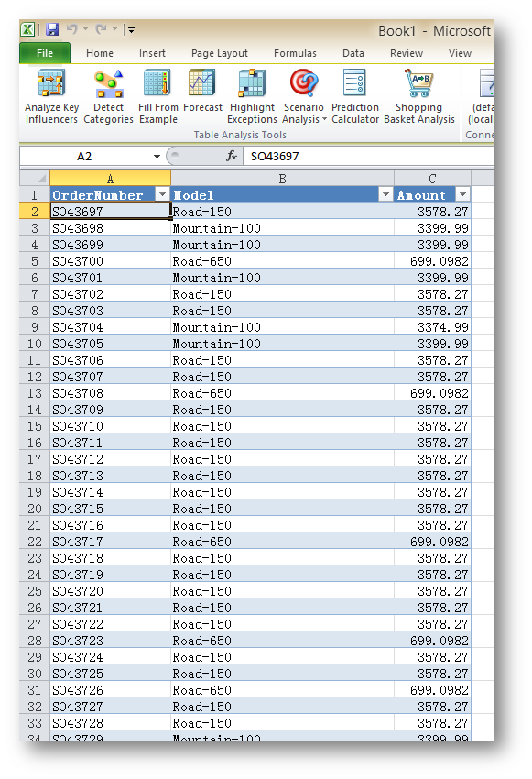Expand the Name Box dropdown arrow
This screenshot has width=532, height=779.
coord(157,157)
